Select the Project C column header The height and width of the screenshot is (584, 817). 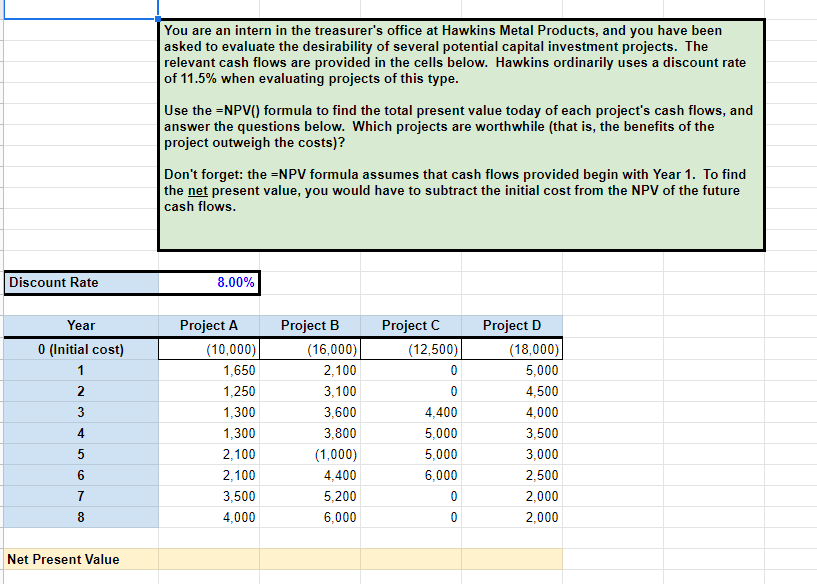411,325
